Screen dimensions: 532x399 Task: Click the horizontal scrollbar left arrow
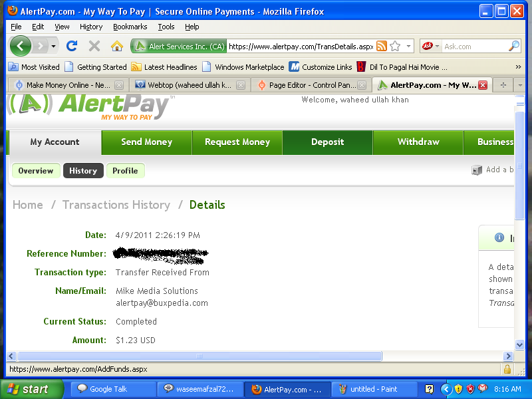[x=11, y=356]
